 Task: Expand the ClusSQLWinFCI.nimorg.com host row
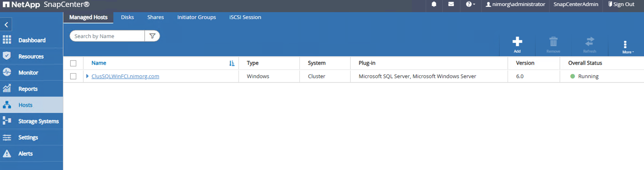click(x=87, y=76)
